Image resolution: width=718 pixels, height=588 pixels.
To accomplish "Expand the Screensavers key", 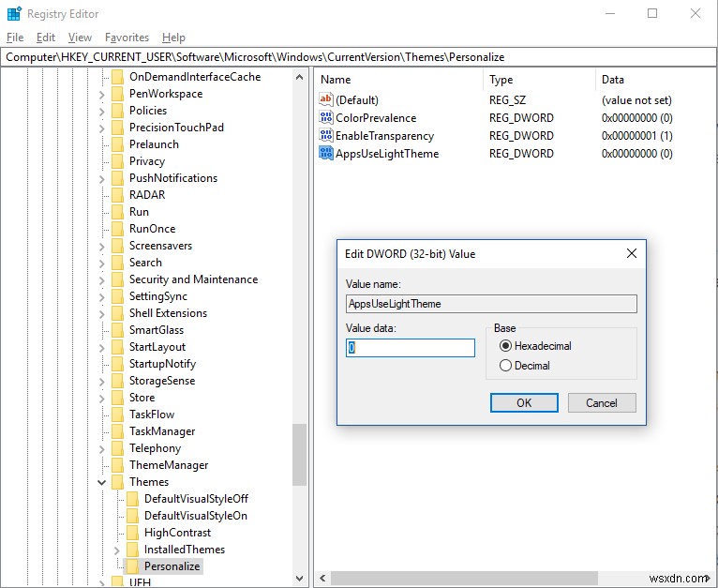I will pos(101,246).
